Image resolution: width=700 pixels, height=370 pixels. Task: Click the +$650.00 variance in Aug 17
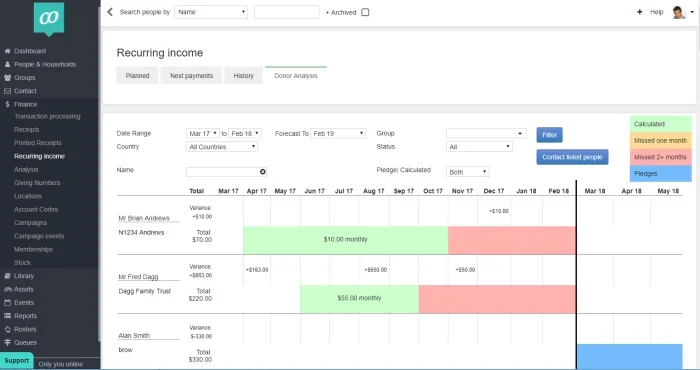click(x=375, y=270)
